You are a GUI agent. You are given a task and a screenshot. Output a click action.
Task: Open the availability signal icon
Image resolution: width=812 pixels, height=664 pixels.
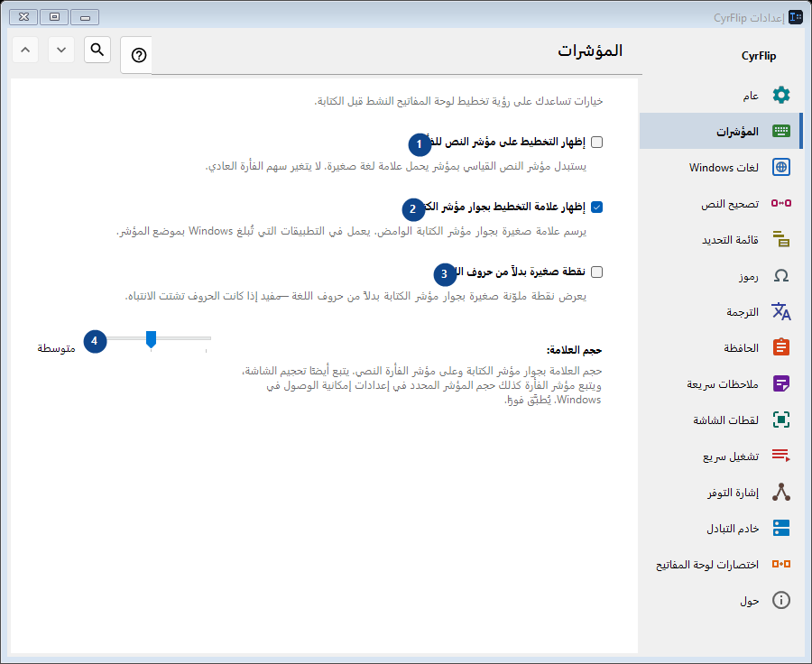781,492
